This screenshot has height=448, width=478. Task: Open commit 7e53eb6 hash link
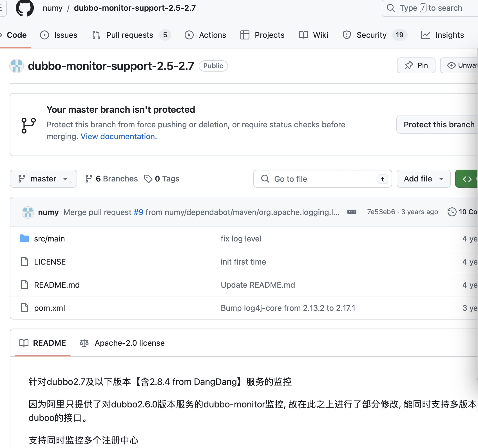[x=381, y=212]
